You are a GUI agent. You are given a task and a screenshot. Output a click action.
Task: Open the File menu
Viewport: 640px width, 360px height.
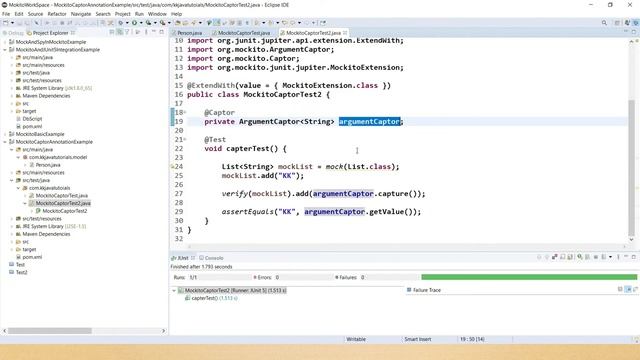click(x=6, y=14)
